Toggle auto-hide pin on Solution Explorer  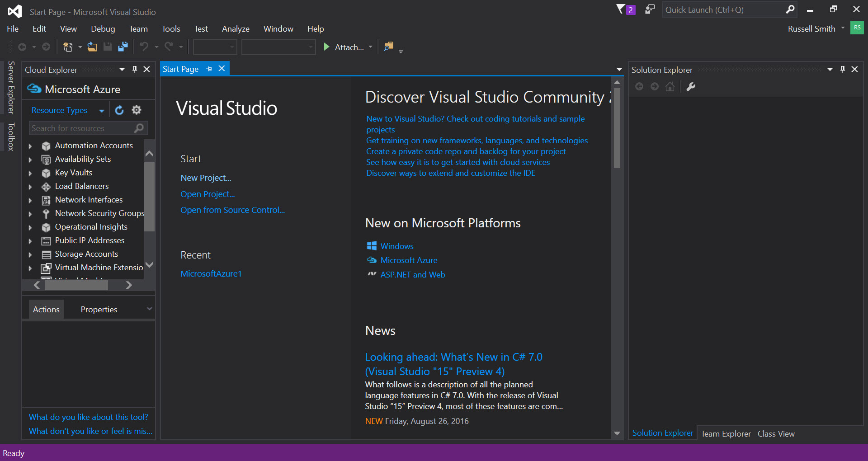[842, 69]
